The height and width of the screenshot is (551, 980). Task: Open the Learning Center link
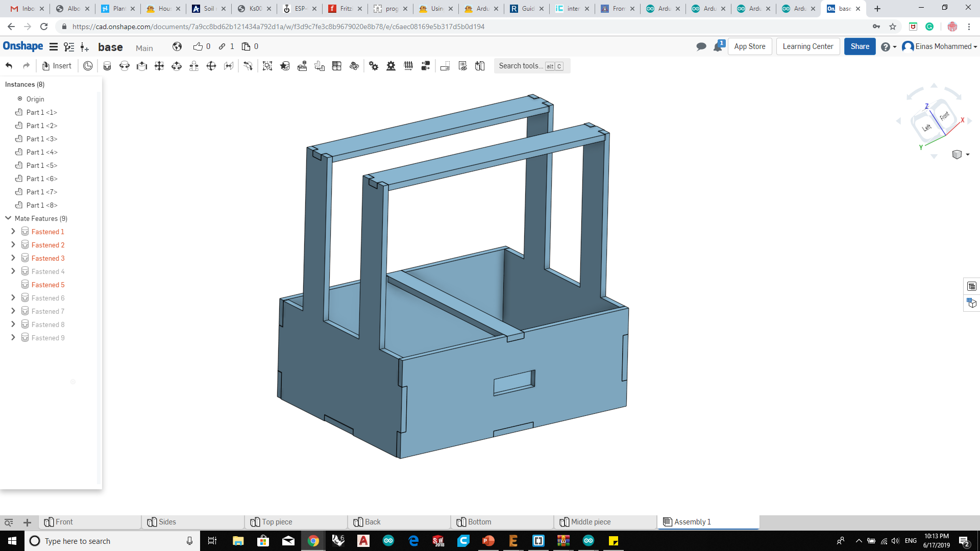pos(807,46)
